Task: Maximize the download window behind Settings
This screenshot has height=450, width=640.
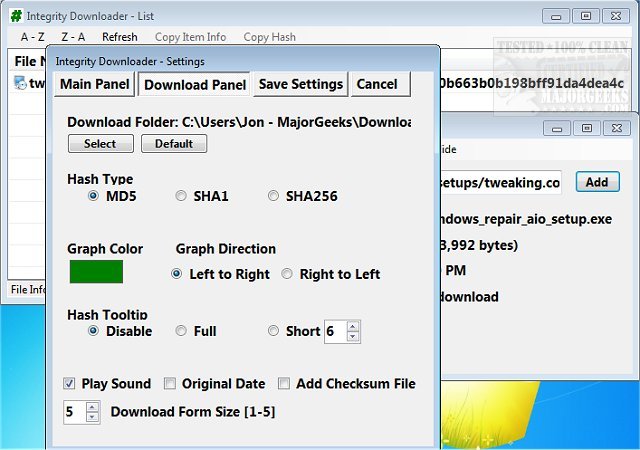Action: pyautogui.click(x=587, y=129)
